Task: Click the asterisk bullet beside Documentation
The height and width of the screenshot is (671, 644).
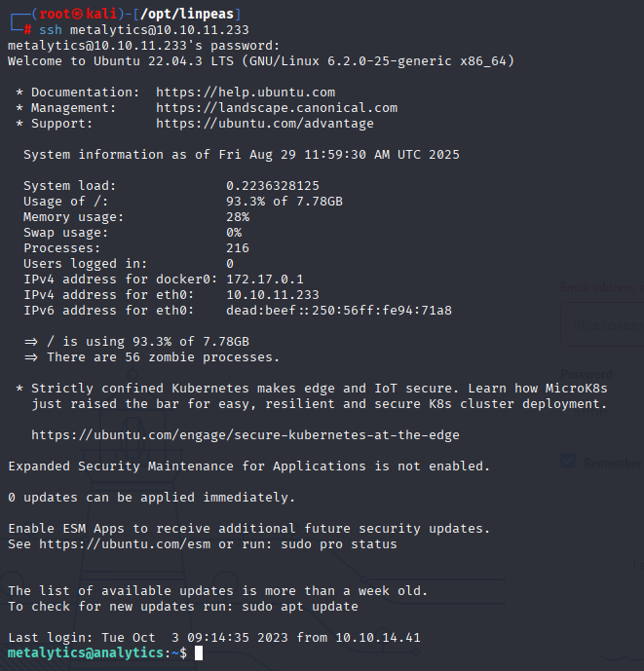Action: click(x=19, y=93)
